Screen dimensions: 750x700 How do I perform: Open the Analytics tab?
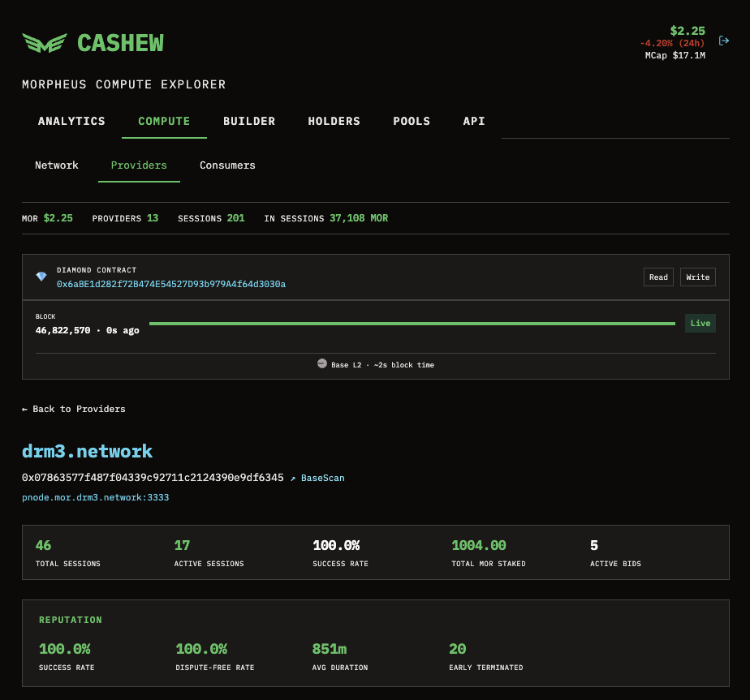point(71,121)
